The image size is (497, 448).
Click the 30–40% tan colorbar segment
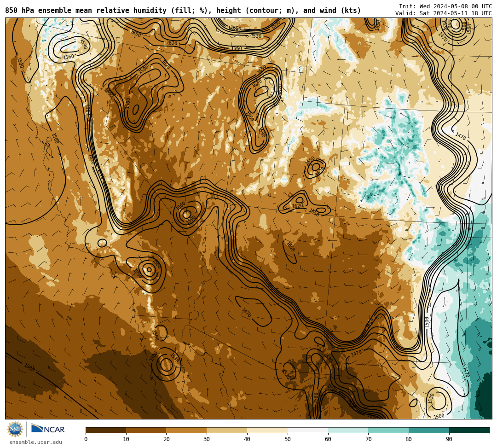(x=227, y=430)
